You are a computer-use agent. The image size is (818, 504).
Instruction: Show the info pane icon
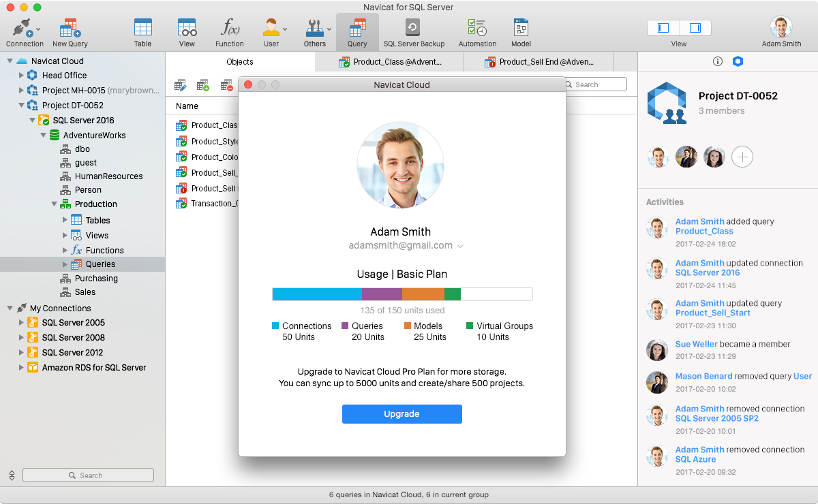pyautogui.click(x=717, y=61)
